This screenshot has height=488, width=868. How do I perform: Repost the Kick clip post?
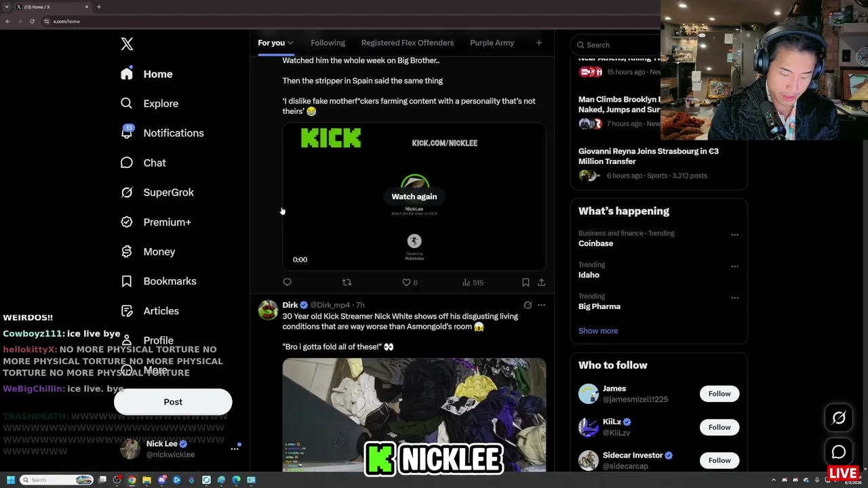pyautogui.click(x=347, y=282)
